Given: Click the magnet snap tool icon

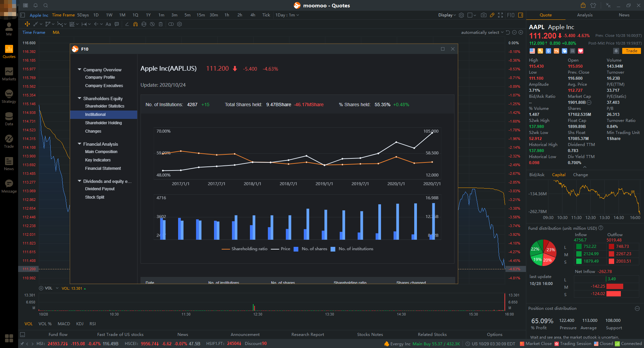Looking at the screenshot, I should (135, 24).
